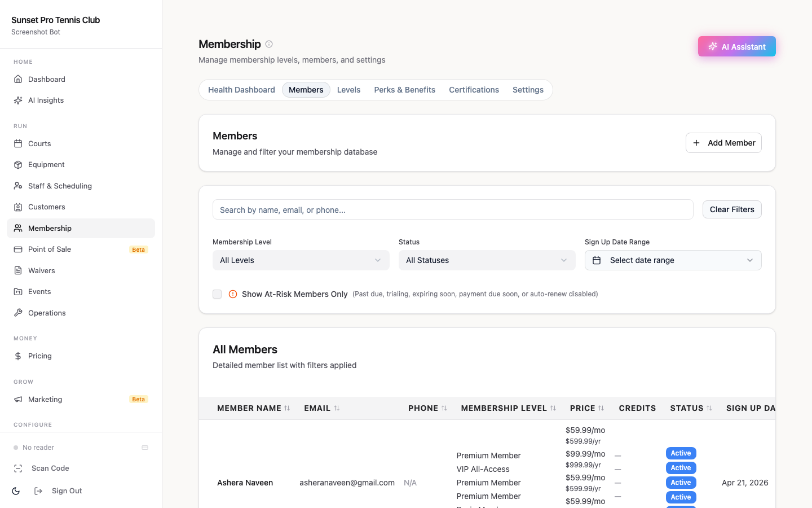The width and height of the screenshot is (812, 508).
Task: Open the Select date range dropdown
Action: (673, 260)
